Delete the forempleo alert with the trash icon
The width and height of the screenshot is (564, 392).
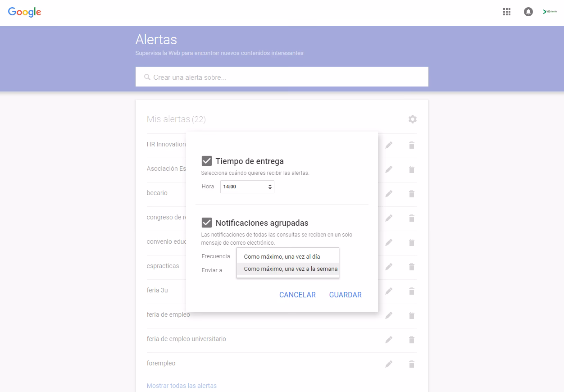[x=411, y=364]
